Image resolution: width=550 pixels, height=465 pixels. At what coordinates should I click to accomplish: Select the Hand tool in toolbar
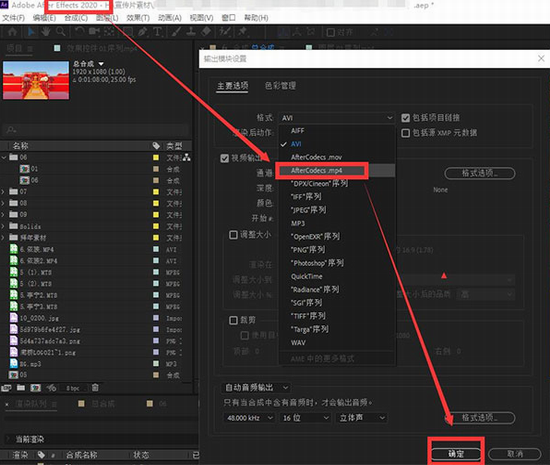pos(46,32)
